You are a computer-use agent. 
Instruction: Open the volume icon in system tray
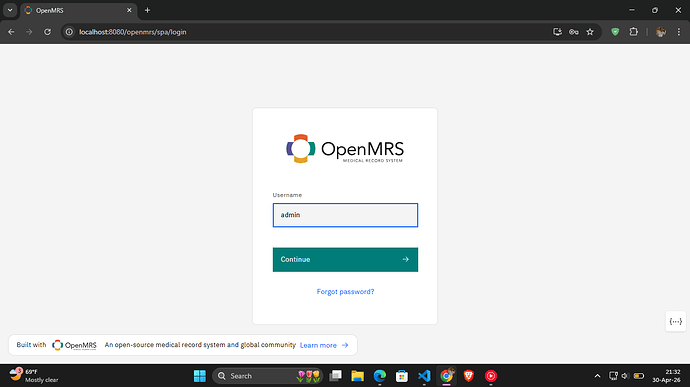(625, 376)
